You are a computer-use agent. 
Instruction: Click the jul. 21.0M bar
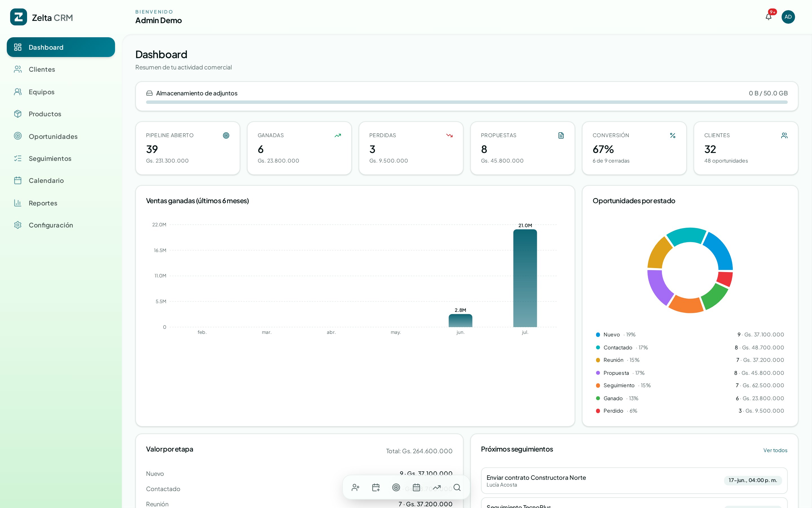[525, 278]
